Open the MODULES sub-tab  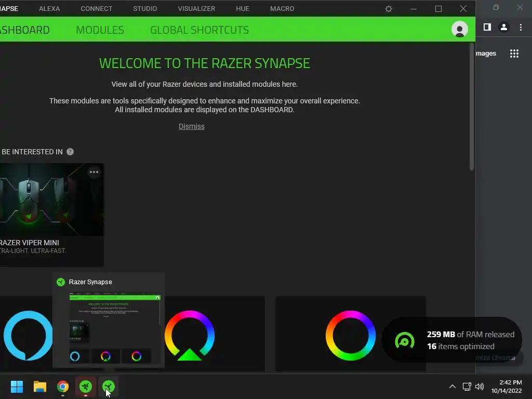coord(100,30)
